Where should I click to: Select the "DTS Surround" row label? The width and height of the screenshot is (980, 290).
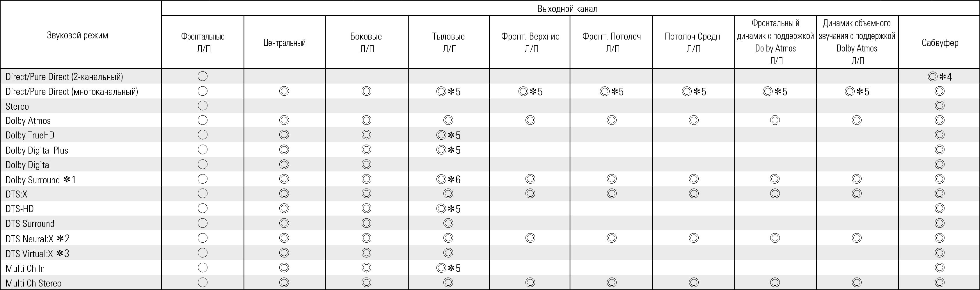[30, 223]
